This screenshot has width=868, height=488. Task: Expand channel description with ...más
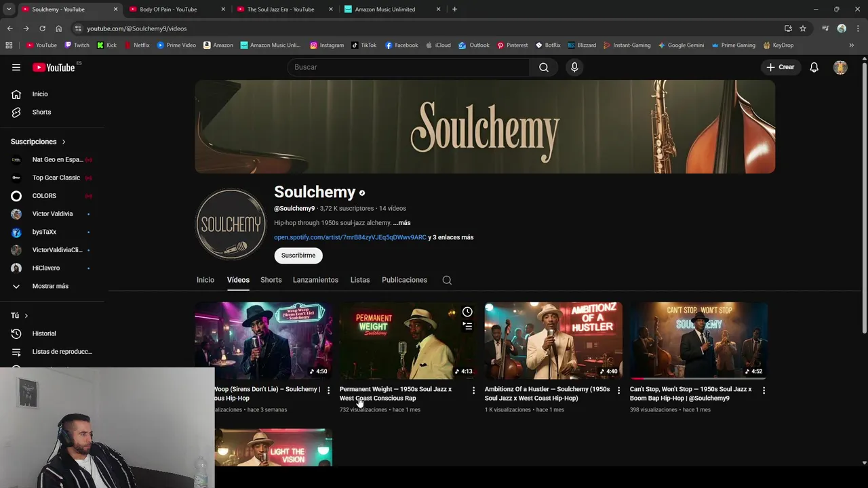click(401, 223)
